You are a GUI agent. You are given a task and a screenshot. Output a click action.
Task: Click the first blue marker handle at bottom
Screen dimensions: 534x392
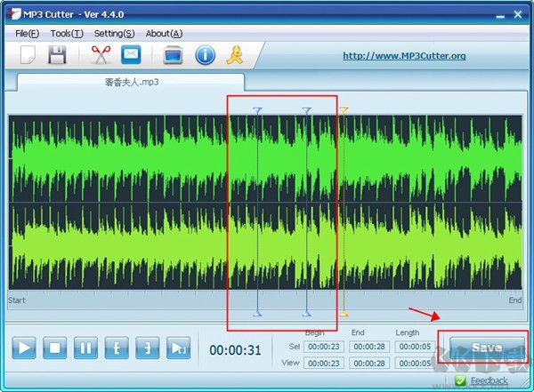[x=257, y=314]
